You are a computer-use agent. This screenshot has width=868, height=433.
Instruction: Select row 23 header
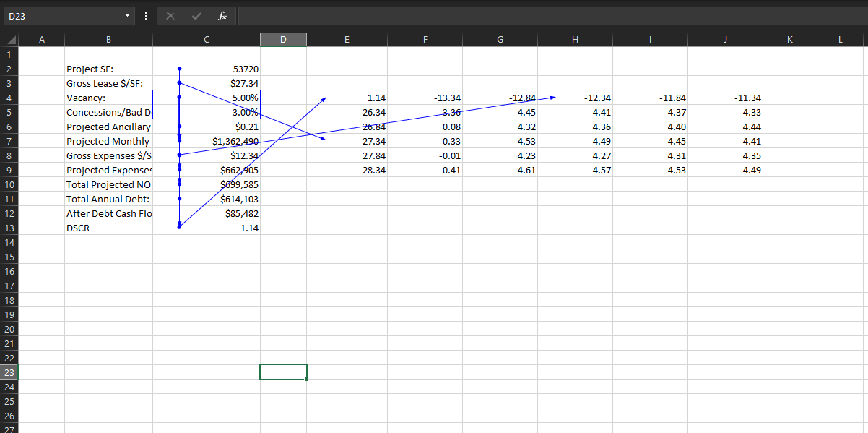(9, 372)
